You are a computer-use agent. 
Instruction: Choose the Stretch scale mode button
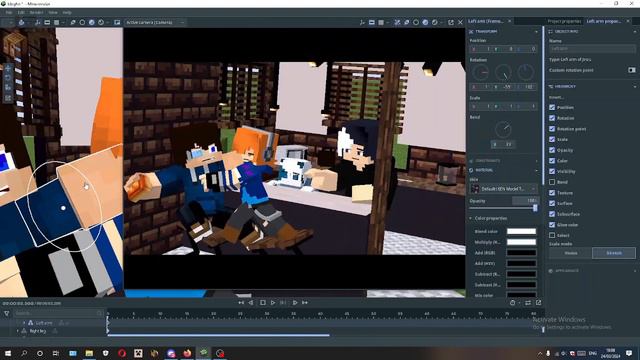click(613, 253)
